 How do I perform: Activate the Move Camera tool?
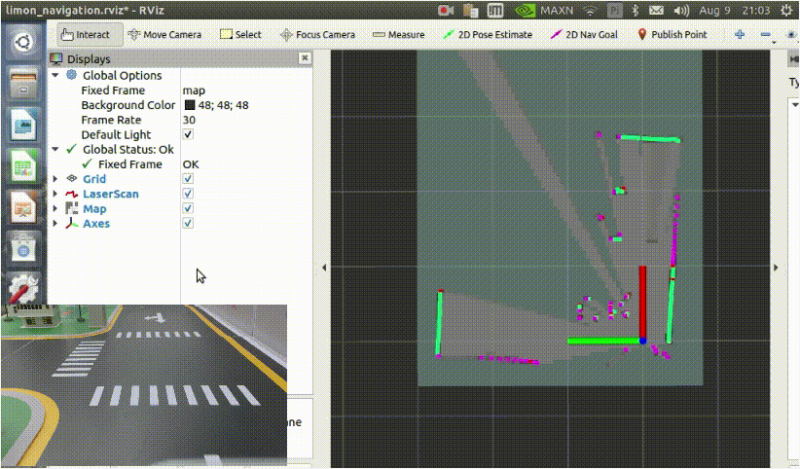[164, 34]
